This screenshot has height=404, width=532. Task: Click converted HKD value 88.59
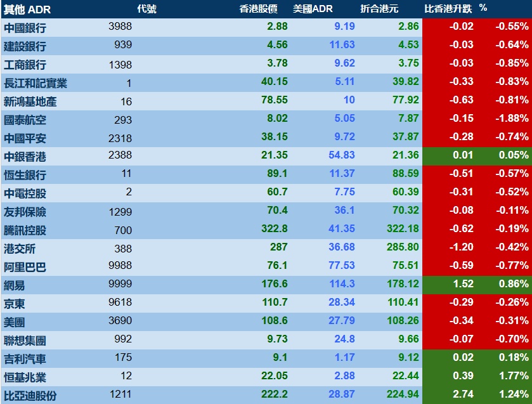(406, 173)
